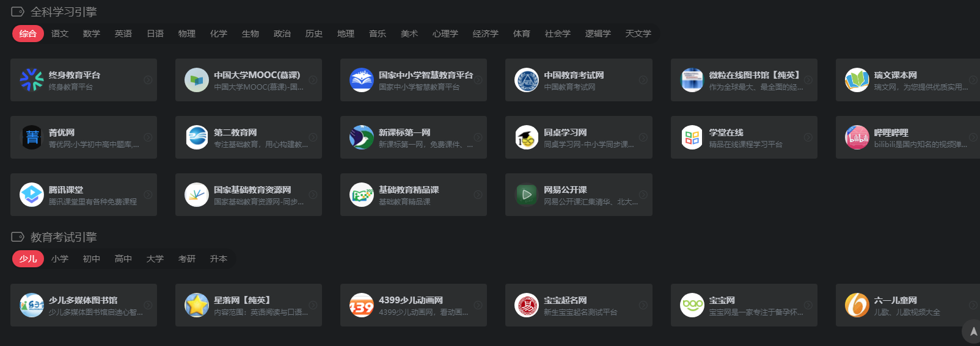The height and width of the screenshot is (346, 980).
Task: Open the 学堂在线 logo icon
Action: point(692,137)
